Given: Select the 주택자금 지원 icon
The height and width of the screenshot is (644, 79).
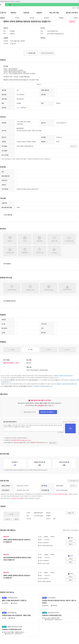Looking at the screenshot, I should click(x=10, y=251).
